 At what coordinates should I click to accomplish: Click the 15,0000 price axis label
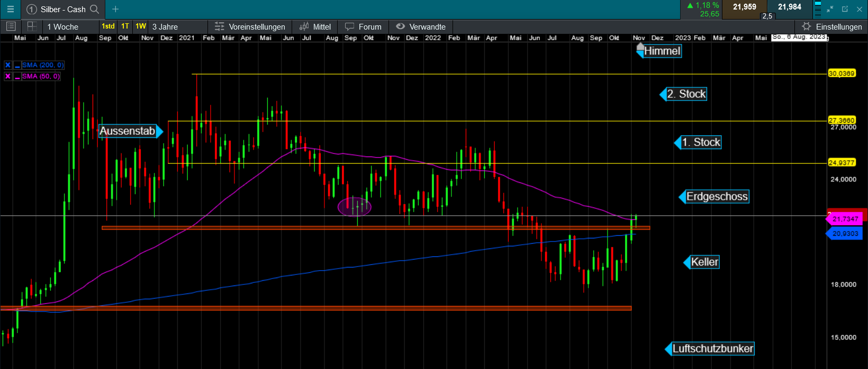tap(844, 337)
